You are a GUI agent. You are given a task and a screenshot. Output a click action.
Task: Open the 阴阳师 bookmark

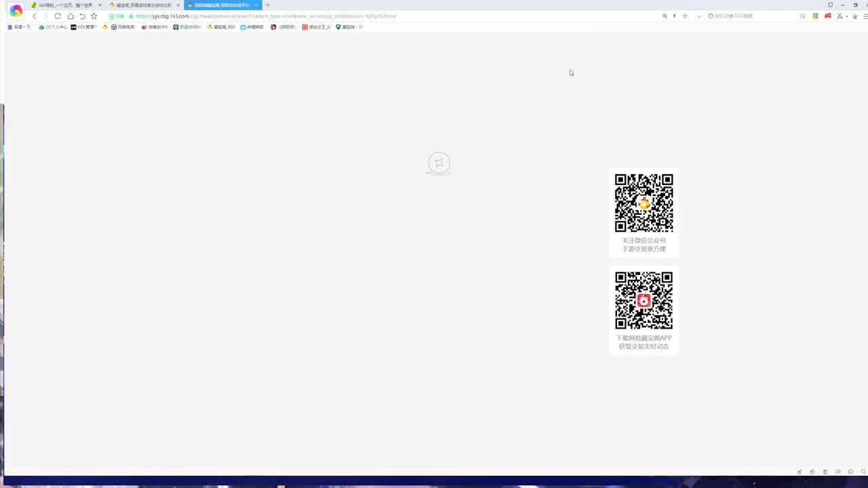(283, 27)
